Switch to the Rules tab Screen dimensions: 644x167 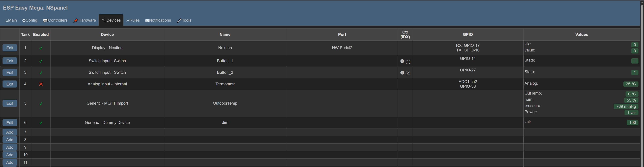pos(133,20)
